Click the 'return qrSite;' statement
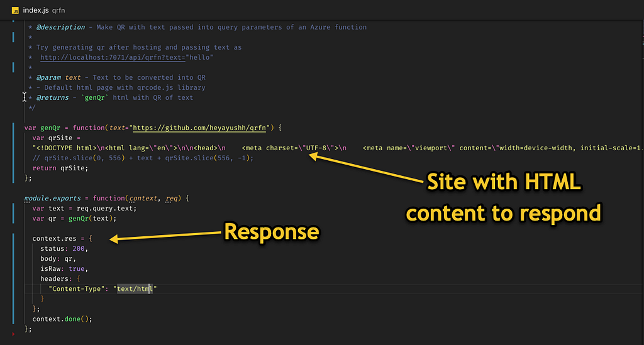 (x=60, y=168)
